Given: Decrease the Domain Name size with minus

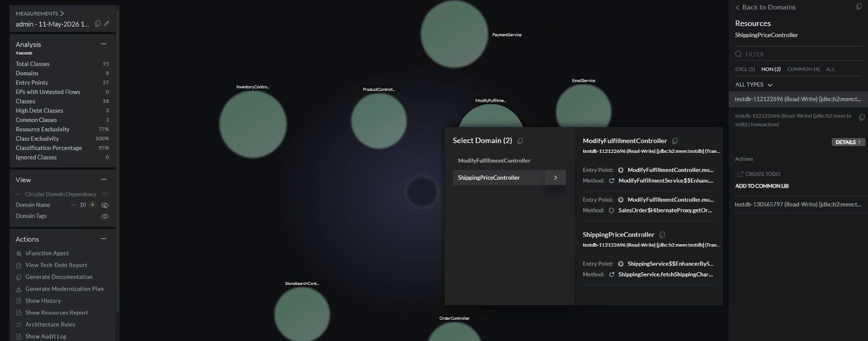Looking at the screenshot, I should [x=73, y=205].
